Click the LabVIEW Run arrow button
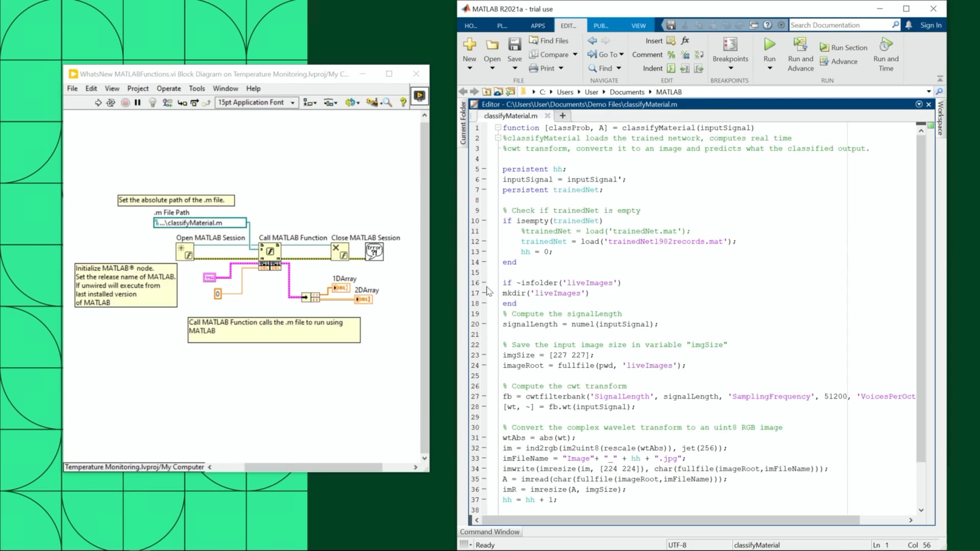Viewport: 980px width, 551px height. tap(98, 103)
